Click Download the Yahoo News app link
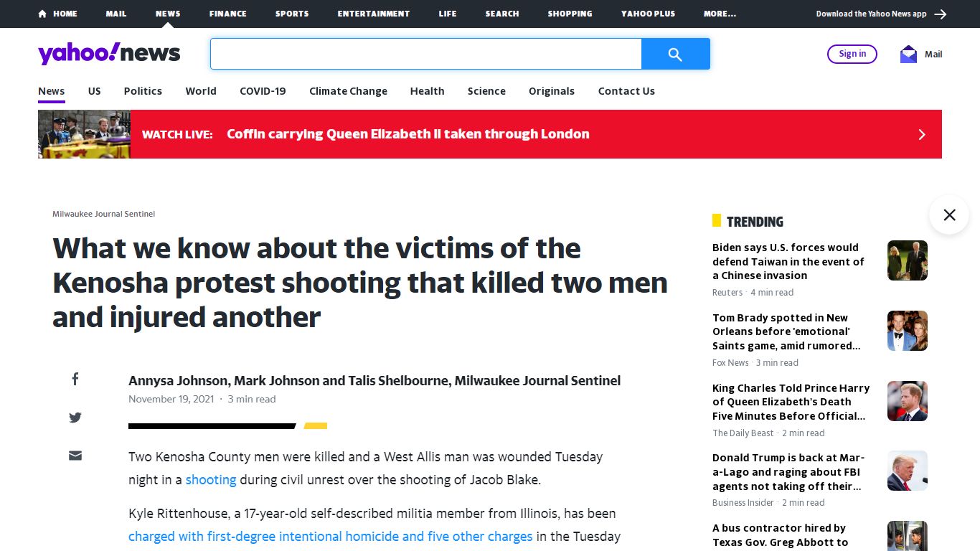This screenshot has height=551, width=980. 871,14
